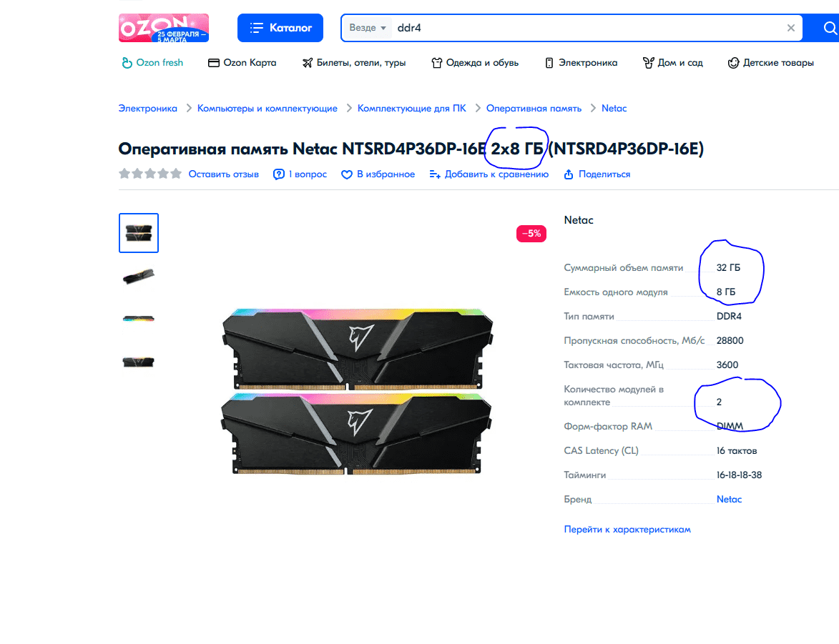Click Перейти к характеристикам link
This screenshot has width=839, height=644.
point(627,530)
